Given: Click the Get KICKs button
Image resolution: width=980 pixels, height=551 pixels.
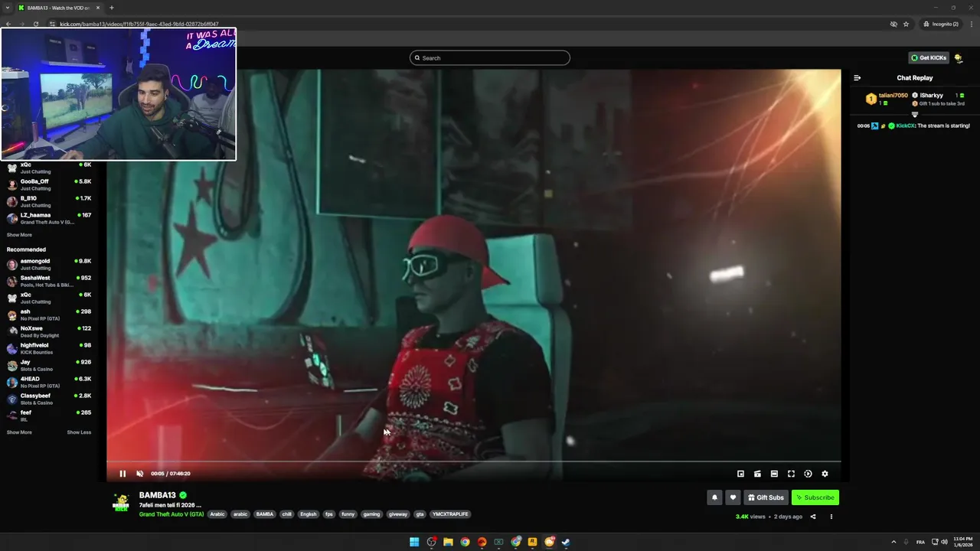Looking at the screenshot, I should coord(928,57).
